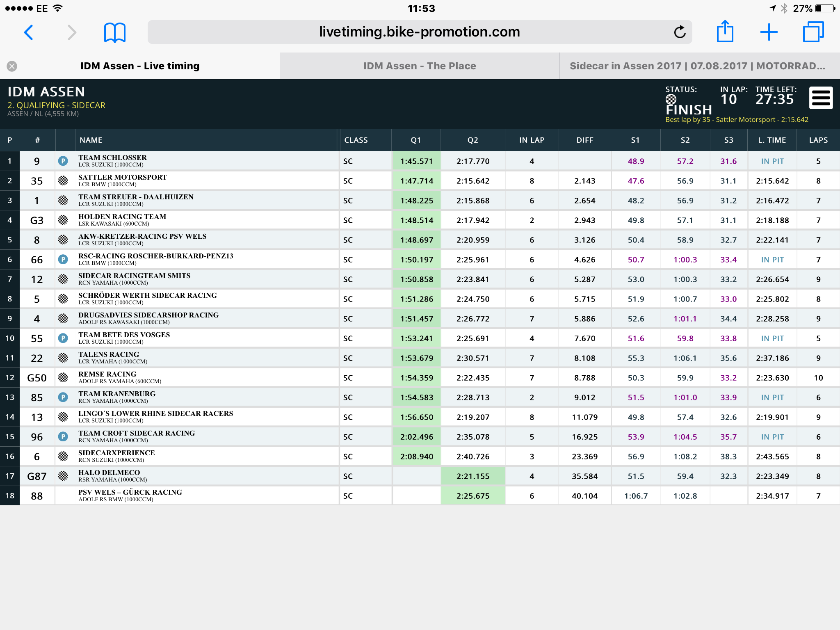Show all tabs overview icon
The image size is (840, 630).
(813, 32)
